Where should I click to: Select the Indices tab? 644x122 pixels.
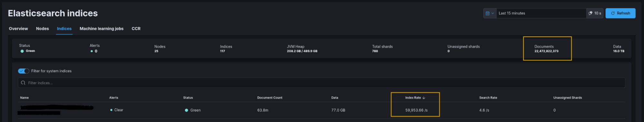[64, 29]
